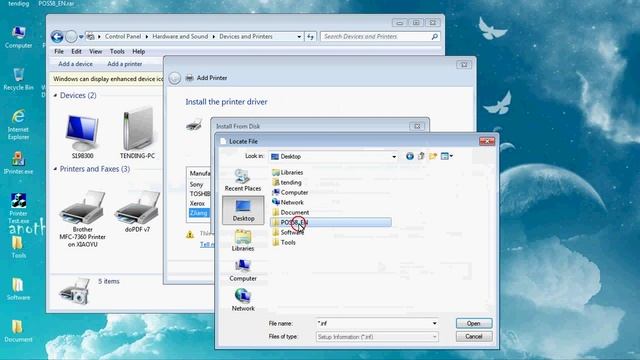This screenshot has width=640, height=360.
Task: Select the S19B300 monitor device
Action: (x=82, y=137)
